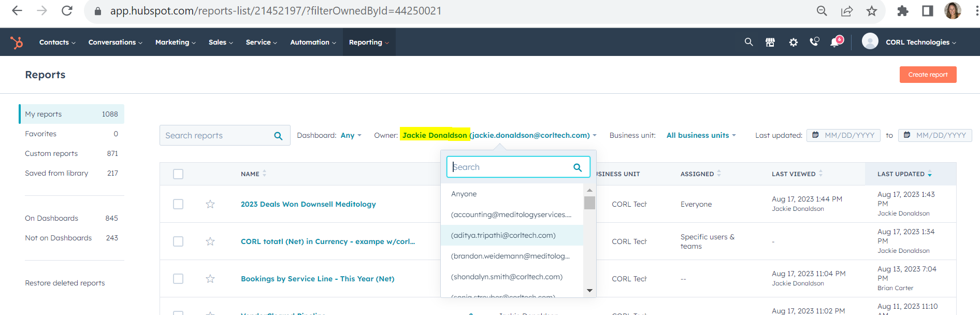Open the All business units dropdown
The width and height of the screenshot is (980, 315).
(x=701, y=135)
